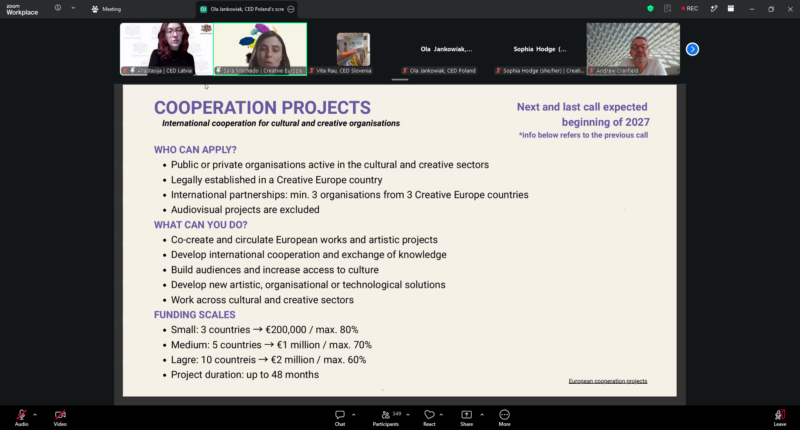Start camera with the Video icon
The height and width of the screenshot is (430, 800).
tap(60, 417)
